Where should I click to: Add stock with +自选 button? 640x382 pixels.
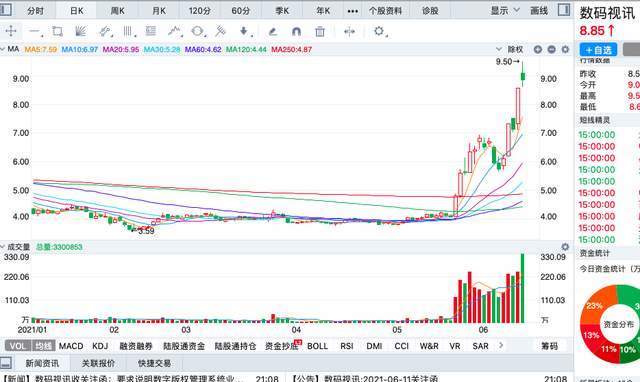598,50
